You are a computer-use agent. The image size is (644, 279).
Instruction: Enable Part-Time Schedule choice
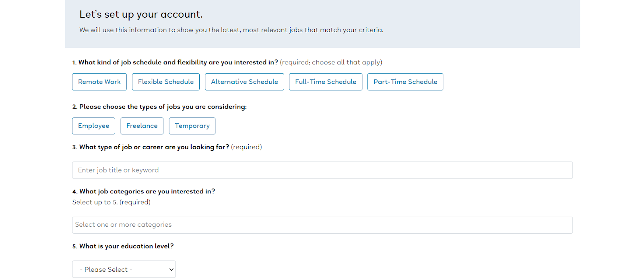point(405,82)
